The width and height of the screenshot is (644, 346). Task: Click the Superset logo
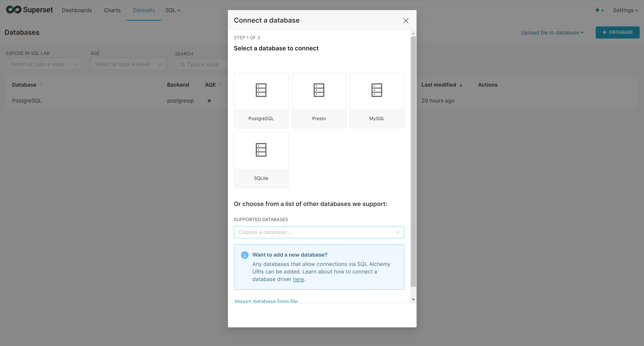point(29,10)
